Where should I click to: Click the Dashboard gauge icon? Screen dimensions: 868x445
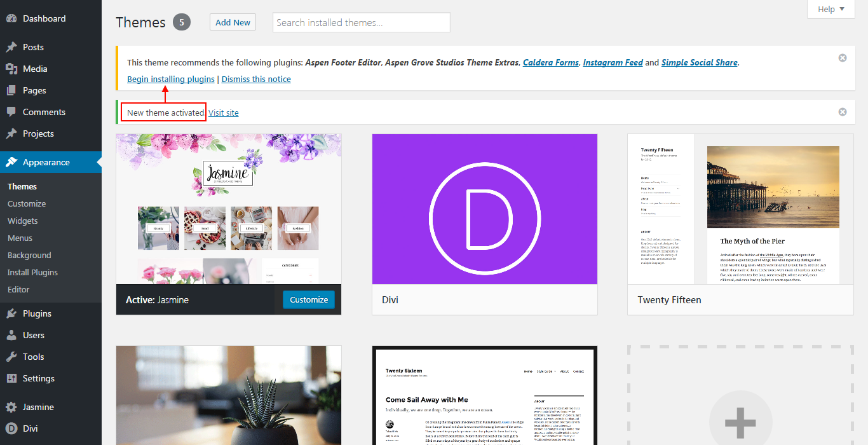pyautogui.click(x=11, y=18)
